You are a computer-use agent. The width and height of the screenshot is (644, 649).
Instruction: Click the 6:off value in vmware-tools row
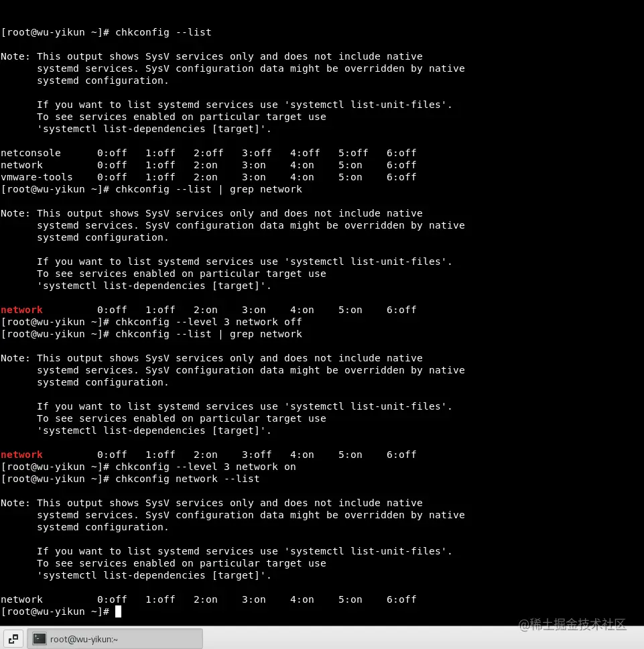coord(401,177)
